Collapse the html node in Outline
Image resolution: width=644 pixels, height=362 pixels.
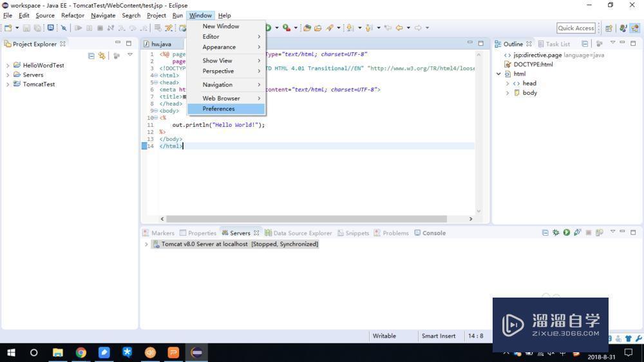point(498,74)
